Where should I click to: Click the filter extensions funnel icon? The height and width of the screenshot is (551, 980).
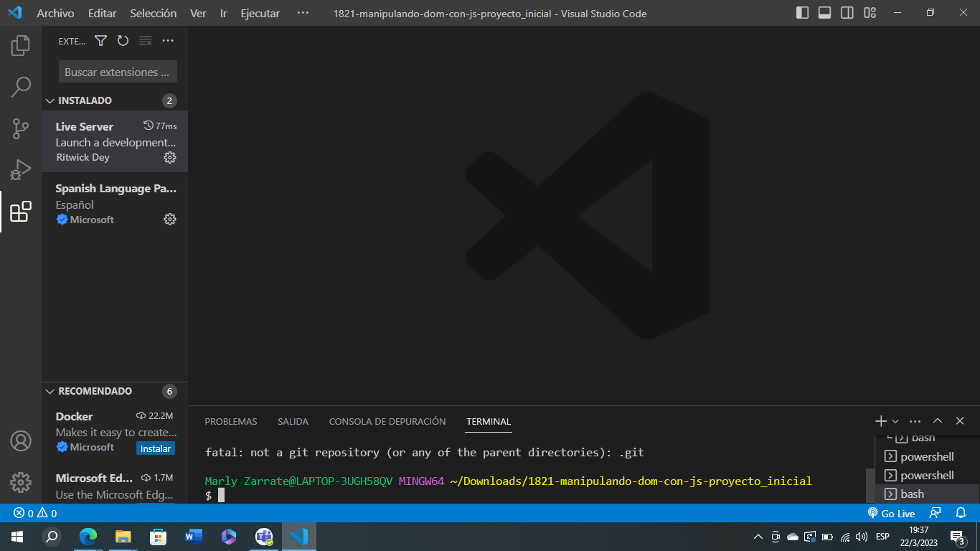(100, 41)
